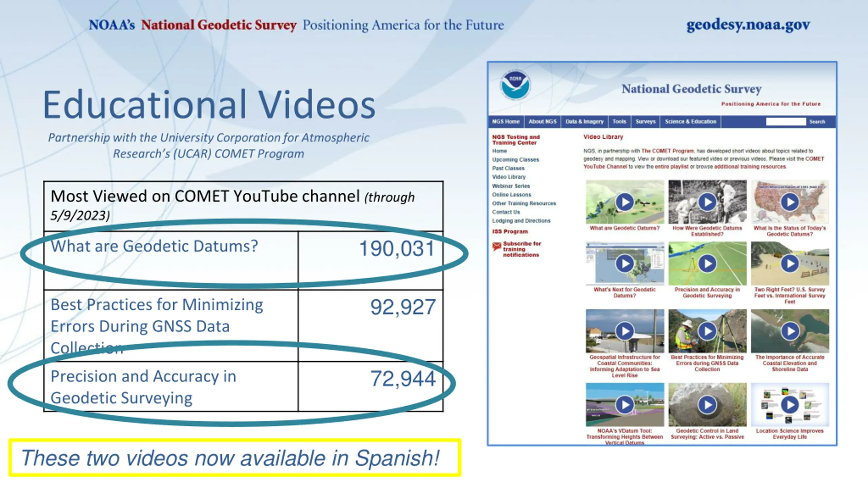Open the Science & Education tab

click(x=691, y=122)
